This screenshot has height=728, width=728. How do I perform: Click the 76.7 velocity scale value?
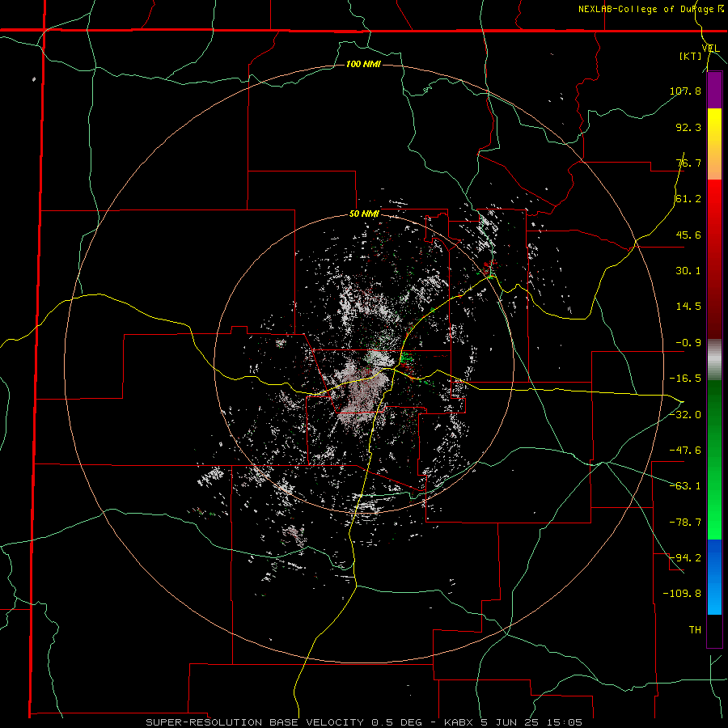pyautogui.click(x=688, y=163)
